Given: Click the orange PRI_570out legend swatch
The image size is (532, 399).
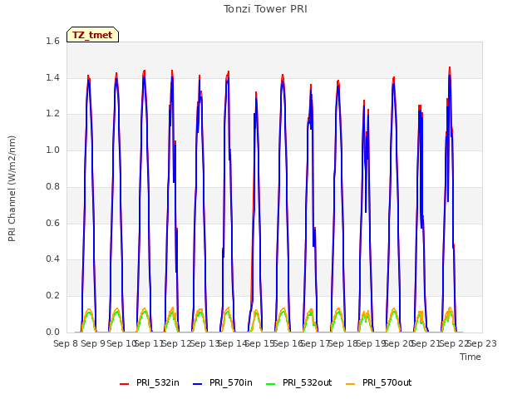Looking at the screenshot, I should point(351,384).
